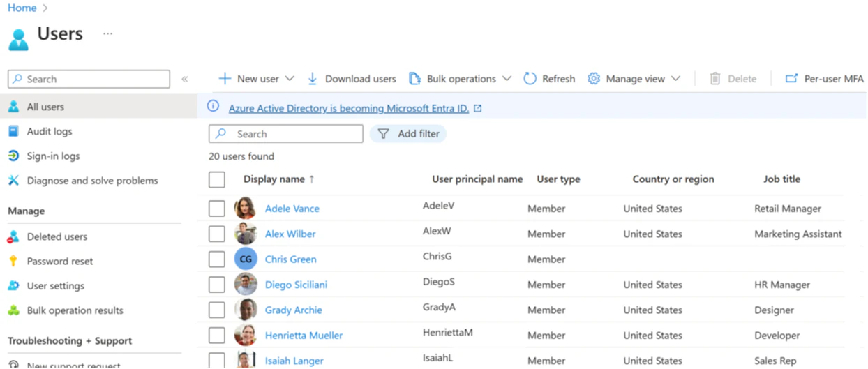Open Grady Archie's user profile link
This screenshot has width=868, height=369.
tap(294, 310)
